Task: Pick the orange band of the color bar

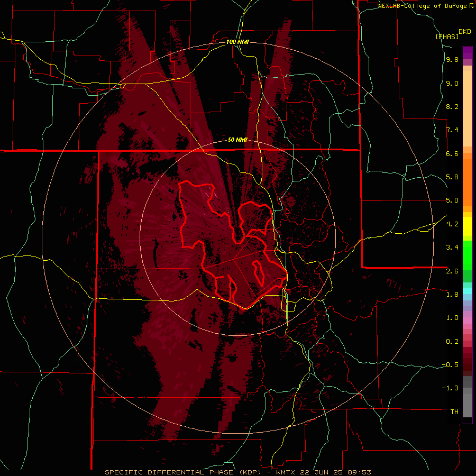Action: (467, 182)
